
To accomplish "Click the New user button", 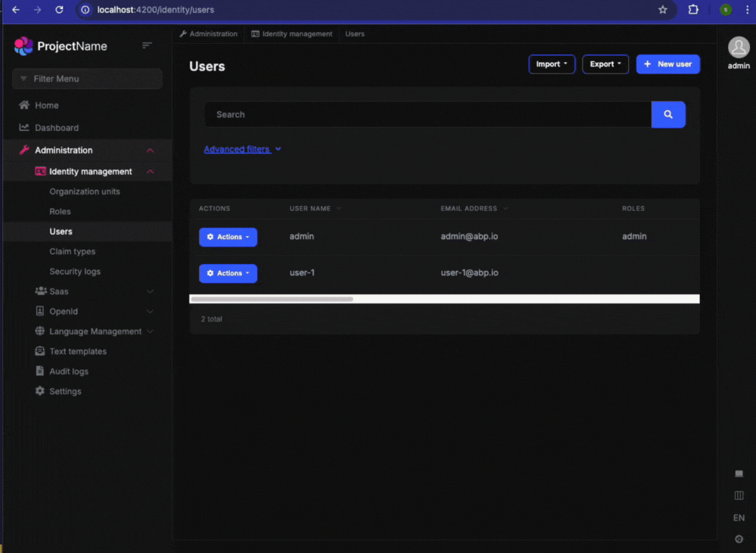I will coord(668,64).
